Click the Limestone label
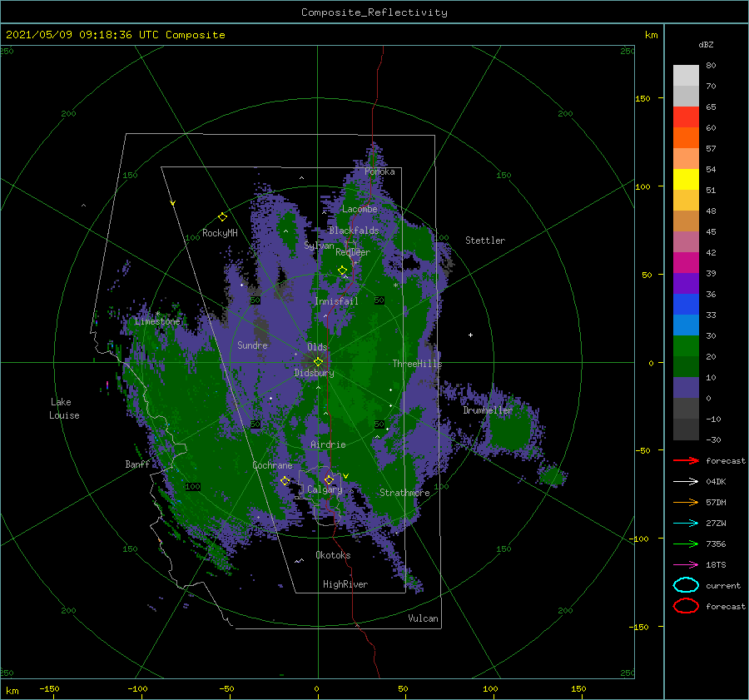 click(x=157, y=321)
